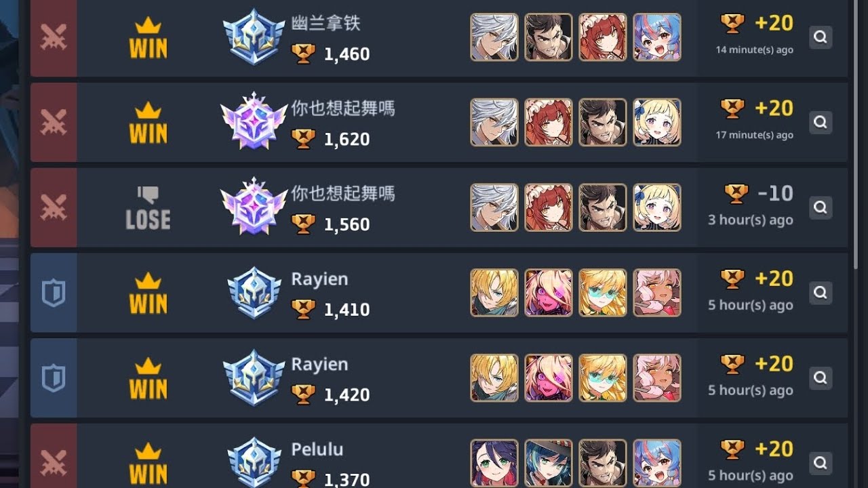Open battle details for 幽兰拿铁 match

tap(821, 37)
